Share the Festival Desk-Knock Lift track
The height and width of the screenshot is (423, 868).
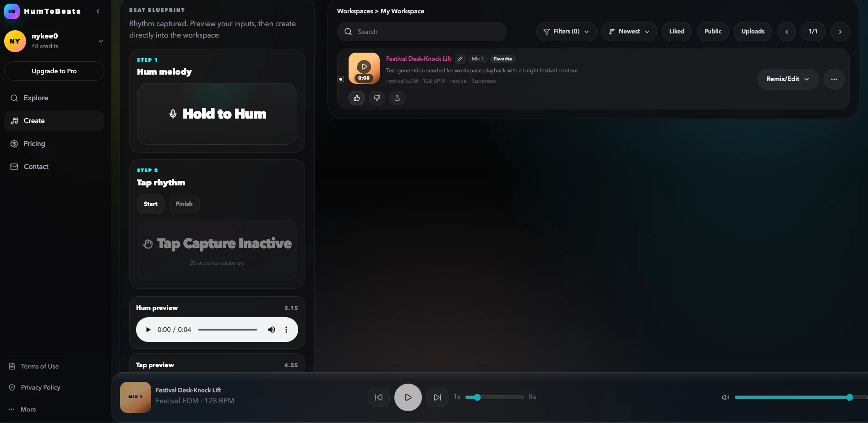(x=397, y=98)
